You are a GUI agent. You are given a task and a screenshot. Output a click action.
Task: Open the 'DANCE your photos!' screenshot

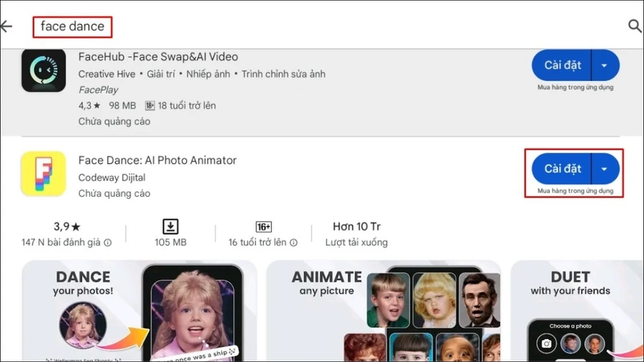140,310
